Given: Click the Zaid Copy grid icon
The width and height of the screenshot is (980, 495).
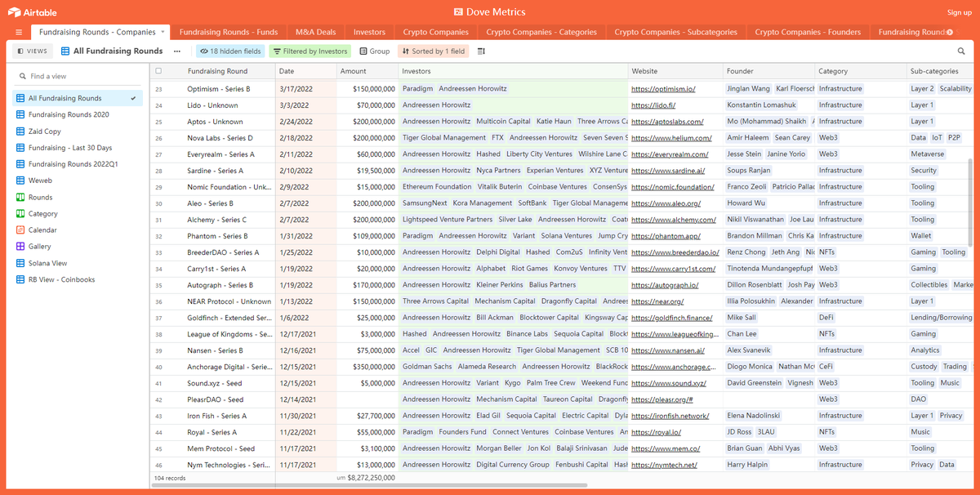Looking at the screenshot, I should (x=20, y=131).
